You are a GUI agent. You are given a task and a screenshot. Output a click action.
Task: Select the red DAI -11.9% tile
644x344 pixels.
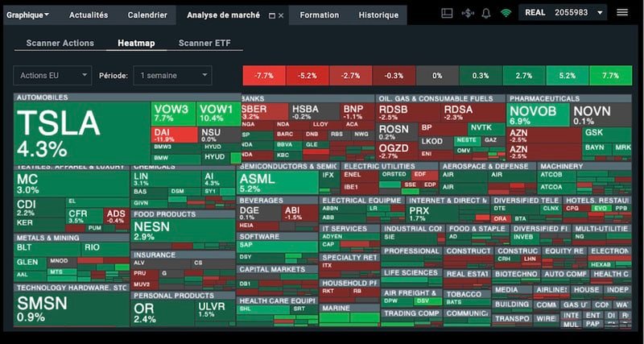coord(174,135)
